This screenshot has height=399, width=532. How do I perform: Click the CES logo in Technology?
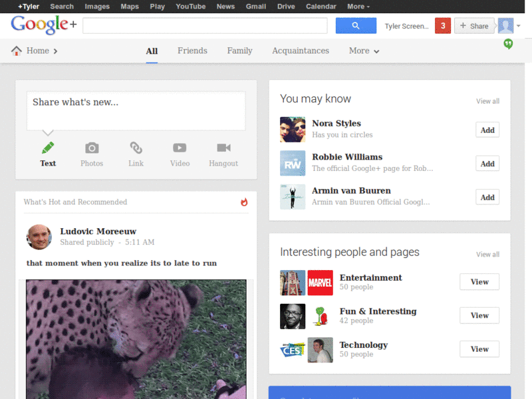tap(293, 350)
